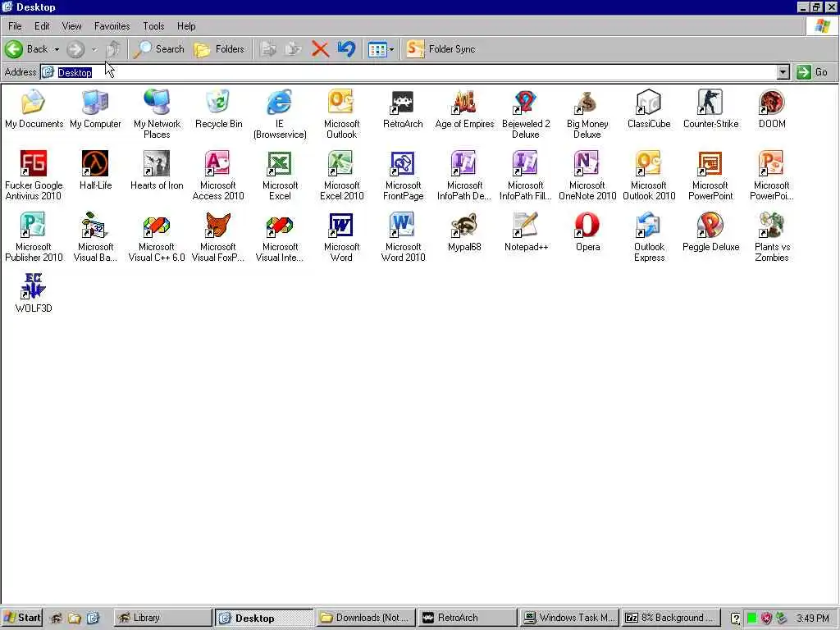Select the Recycle Bin icon
The width and height of the screenshot is (840, 630).
coord(218,109)
